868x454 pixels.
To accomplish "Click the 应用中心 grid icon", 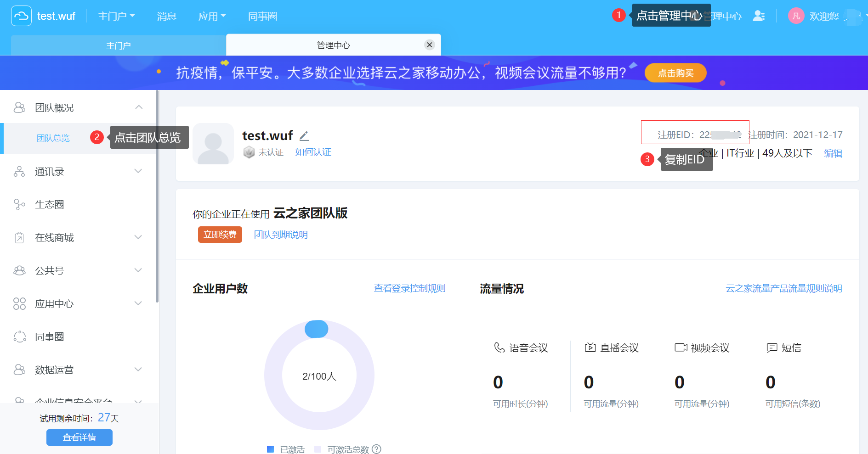I will (x=19, y=303).
